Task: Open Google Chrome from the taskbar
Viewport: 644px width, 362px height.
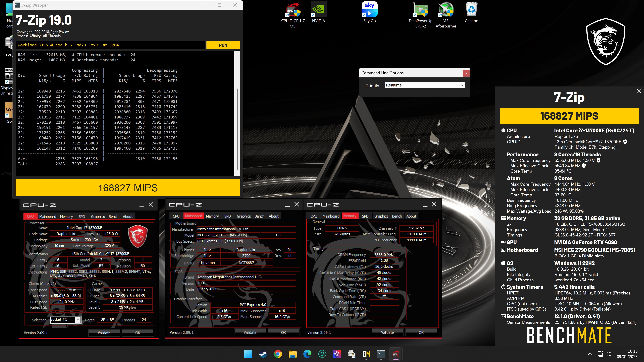Action: pos(278,354)
